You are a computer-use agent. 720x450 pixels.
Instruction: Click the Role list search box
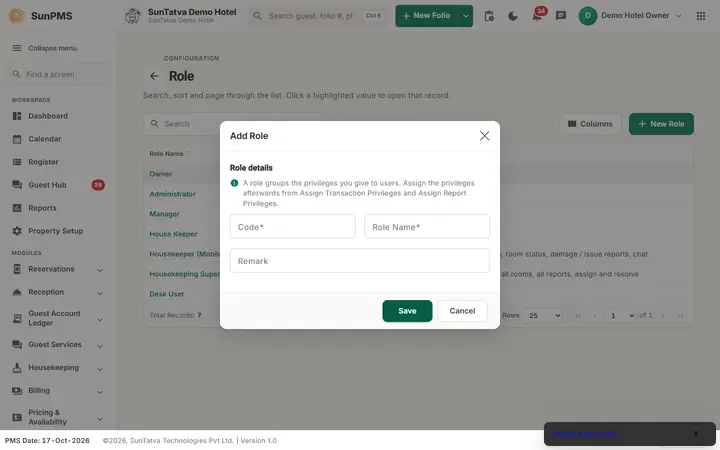[232, 124]
